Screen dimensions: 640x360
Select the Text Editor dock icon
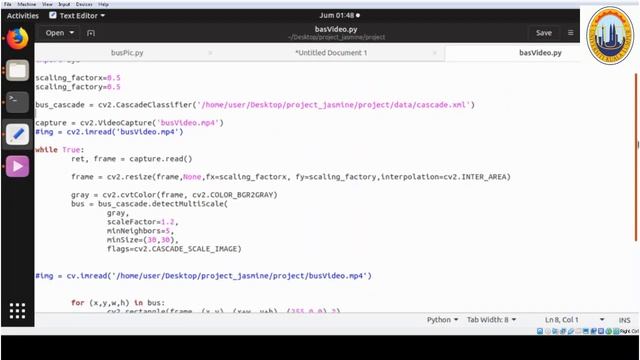pyautogui.click(x=17, y=134)
